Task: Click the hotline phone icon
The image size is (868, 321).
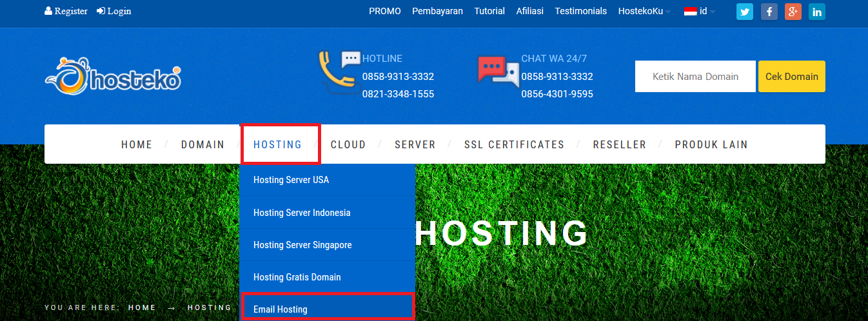Action: tap(339, 73)
